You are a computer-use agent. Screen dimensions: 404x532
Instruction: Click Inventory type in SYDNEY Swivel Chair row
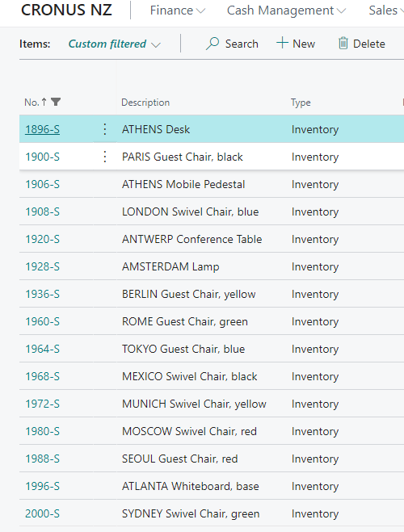pos(314,514)
